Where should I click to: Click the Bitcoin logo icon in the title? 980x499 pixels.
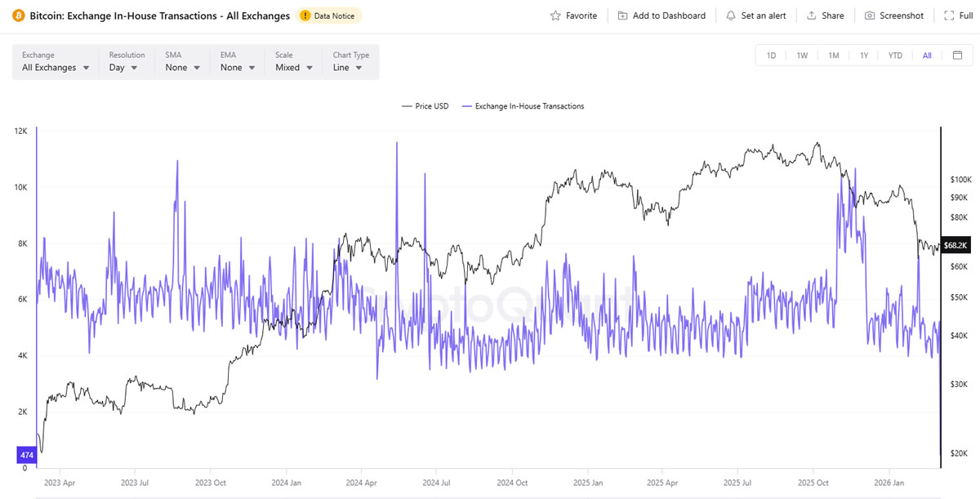click(x=18, y=15)
